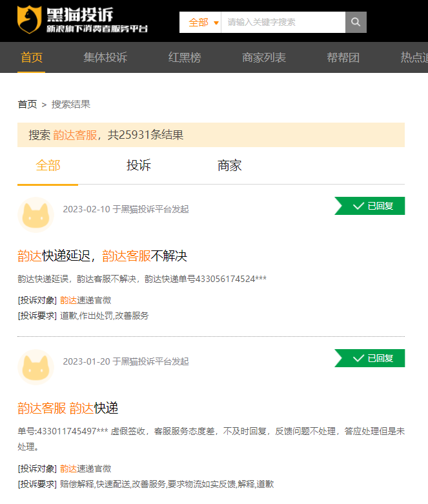Image resolution: width=428 pixels, height=504 pixels.
Task: Switch to the 商家 results tab
Action: click(x=230, y=166)
